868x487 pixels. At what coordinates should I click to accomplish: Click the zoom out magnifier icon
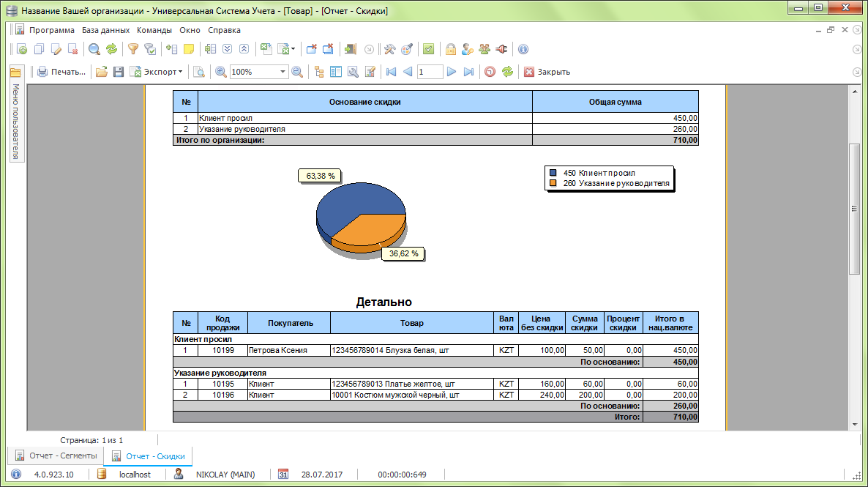point(297,72)
